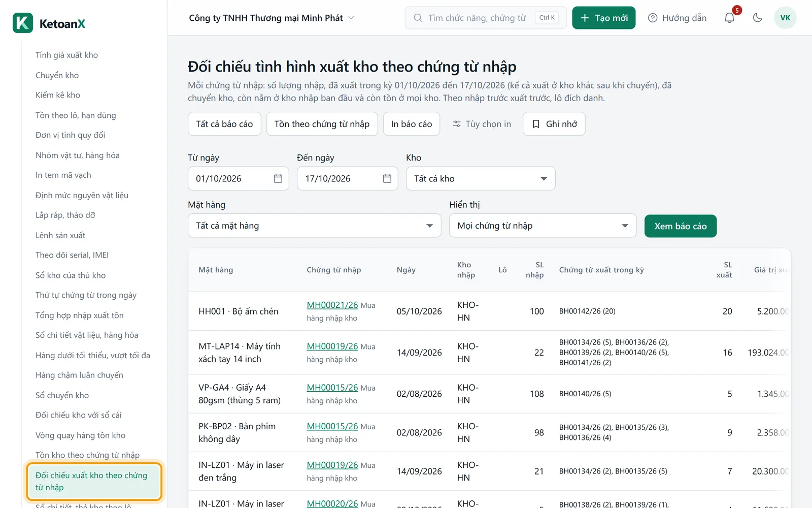Open the Kho dropdown
The image size is (812, 508).
tap(481, 178)
